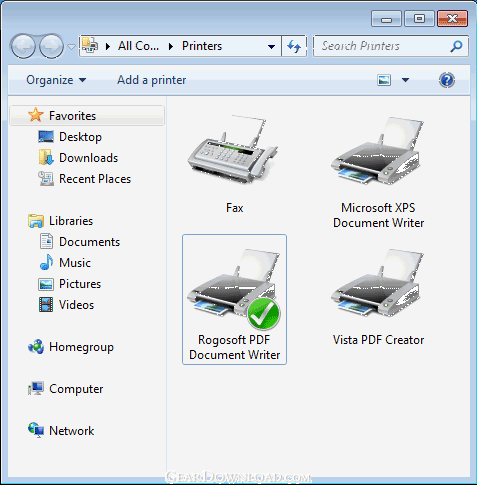Click the green default printer checkmark badge

(x=264, y=313)
